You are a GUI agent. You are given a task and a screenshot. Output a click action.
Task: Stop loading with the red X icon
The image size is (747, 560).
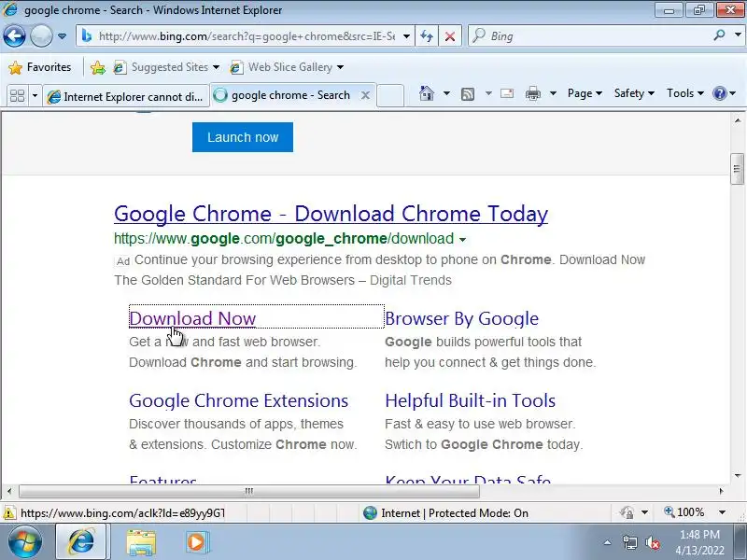tap(449, 36)
